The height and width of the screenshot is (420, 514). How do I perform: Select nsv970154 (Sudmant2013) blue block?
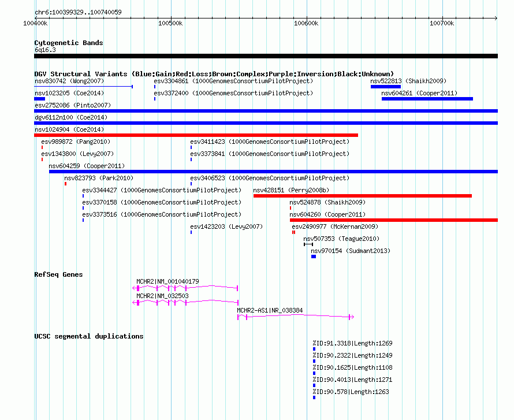314,257
